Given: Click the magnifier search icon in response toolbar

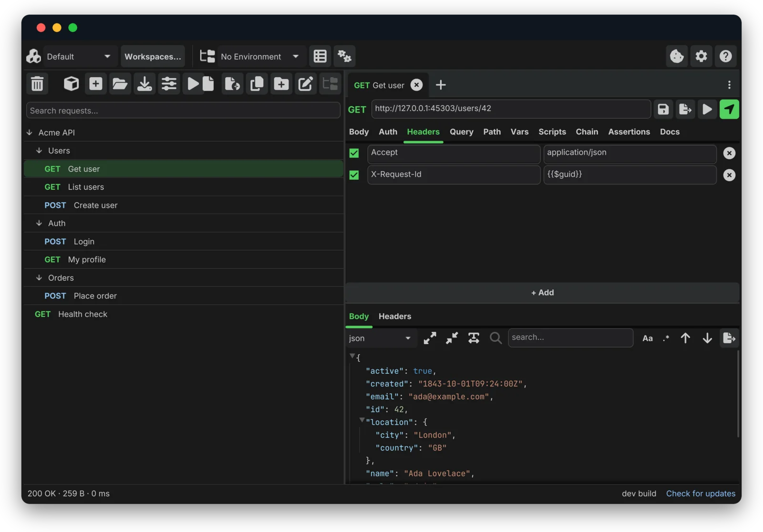Looking at the screenshot, I should coord(495,338).
